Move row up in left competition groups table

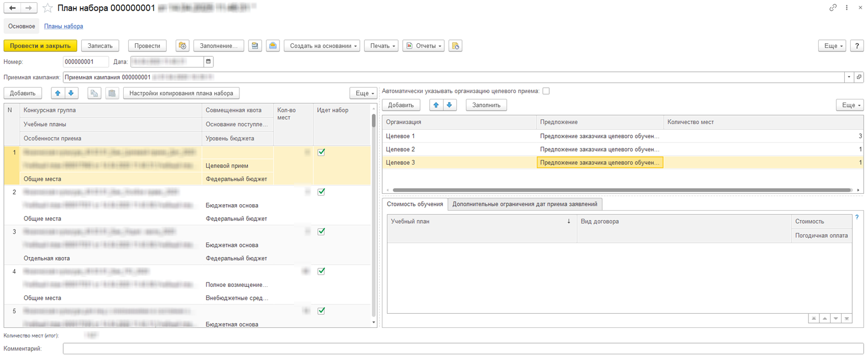(x=58, y=93)
